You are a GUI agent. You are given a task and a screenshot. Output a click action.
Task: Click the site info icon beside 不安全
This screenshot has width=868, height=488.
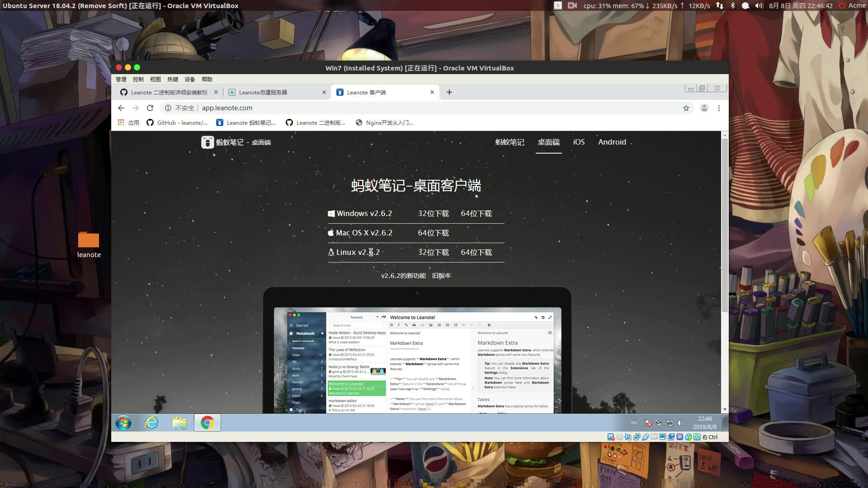click(168, 108)
